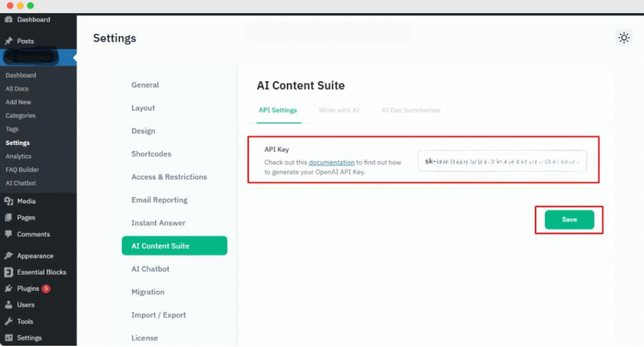The width and height of the screenshot is (644, 347).
Task: Switch to the Write with AI tab
Action: pos(339,110)
